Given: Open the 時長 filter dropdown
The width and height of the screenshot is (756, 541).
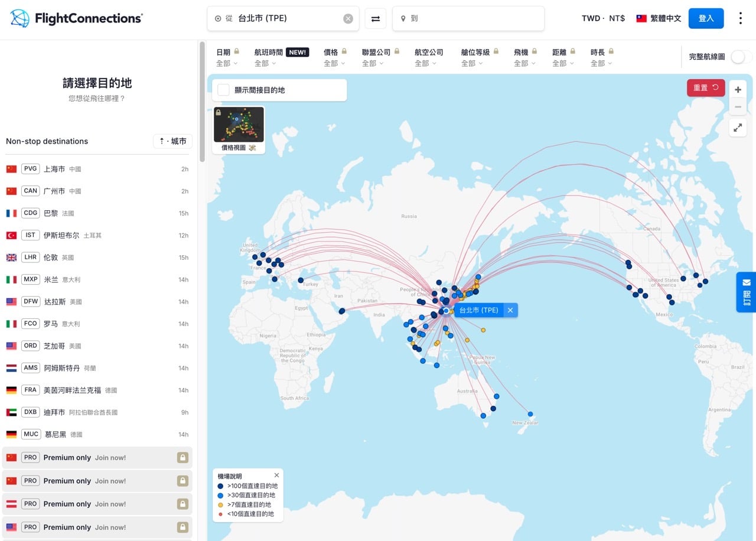Looking at the screenshot, I should pos(602,58).
